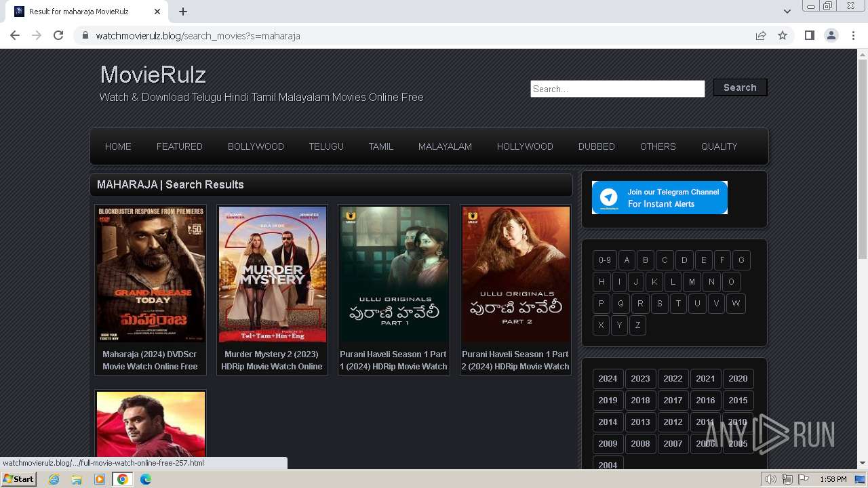
Task: Filter movies by letter A
Action: [627, 260]
